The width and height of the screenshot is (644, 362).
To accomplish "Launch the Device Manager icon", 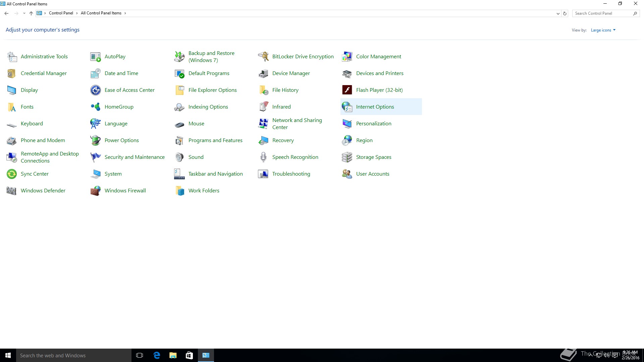I will tap(263, 73).
